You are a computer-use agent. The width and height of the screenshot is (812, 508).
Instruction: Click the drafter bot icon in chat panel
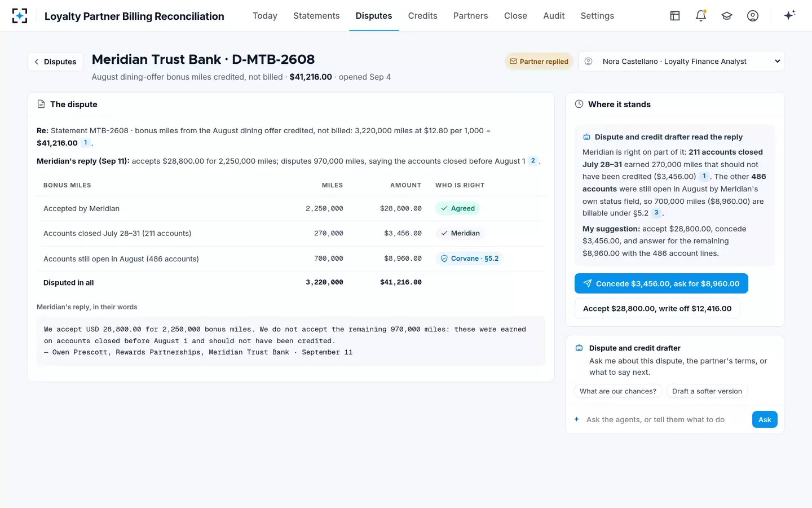point(579,348)
